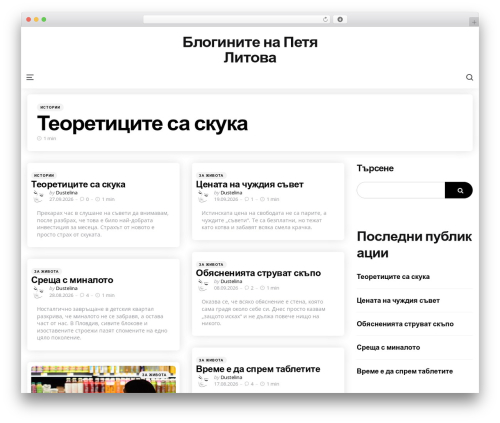Open recent post link Среща с миналото
The width and height of the screenshot is (500, 423).
pos(388,347)
